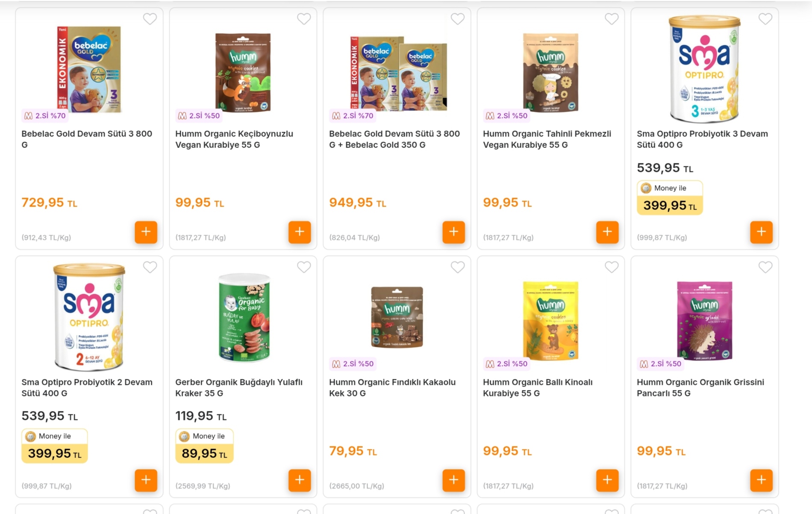Add Humm Fındıklı Kakaolu Kek to cart
812x514 pixels.
[453, 480]
